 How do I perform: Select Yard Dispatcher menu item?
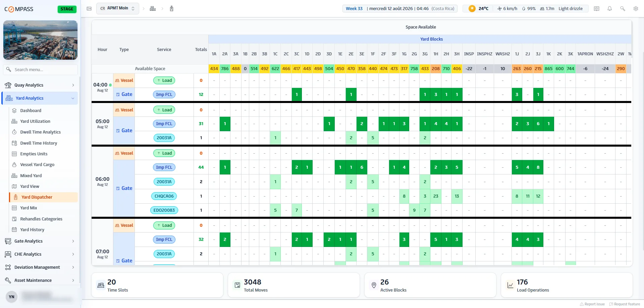[44, 197]
